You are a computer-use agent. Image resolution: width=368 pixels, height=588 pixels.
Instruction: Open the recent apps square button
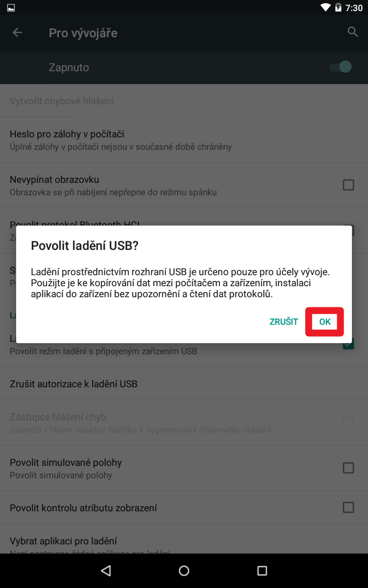tap(262, 571)
